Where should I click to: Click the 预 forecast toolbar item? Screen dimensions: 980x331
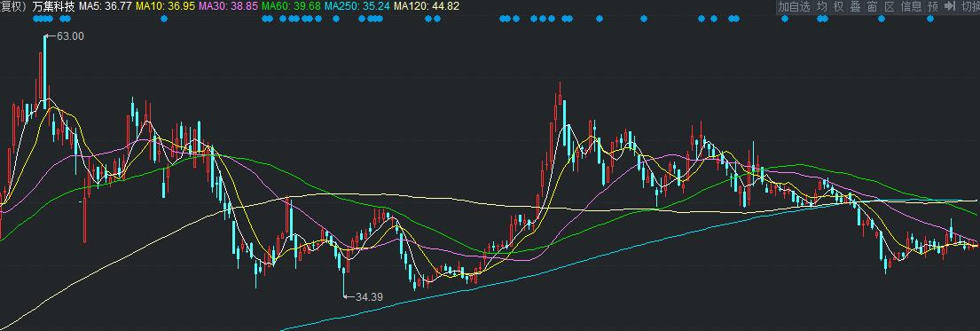pyautogui.click(x=932, y=6)
